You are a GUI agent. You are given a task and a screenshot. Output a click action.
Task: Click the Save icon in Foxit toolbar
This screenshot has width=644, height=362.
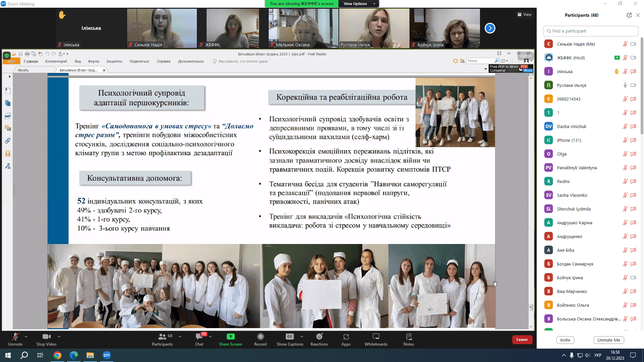20,54
